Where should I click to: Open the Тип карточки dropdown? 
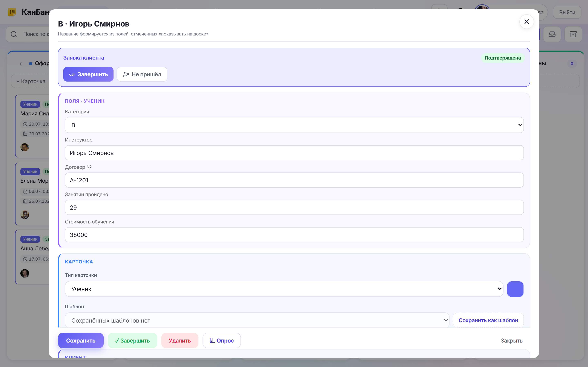point(284,289)
